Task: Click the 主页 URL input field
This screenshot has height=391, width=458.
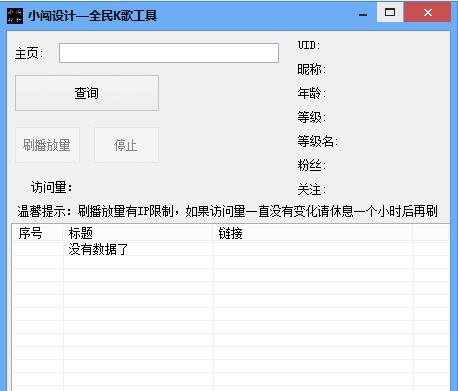Action: [169, 53]
